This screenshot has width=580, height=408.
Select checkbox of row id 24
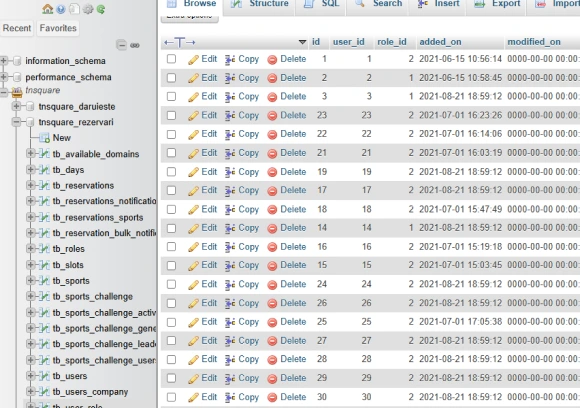[x=171, y=284]
